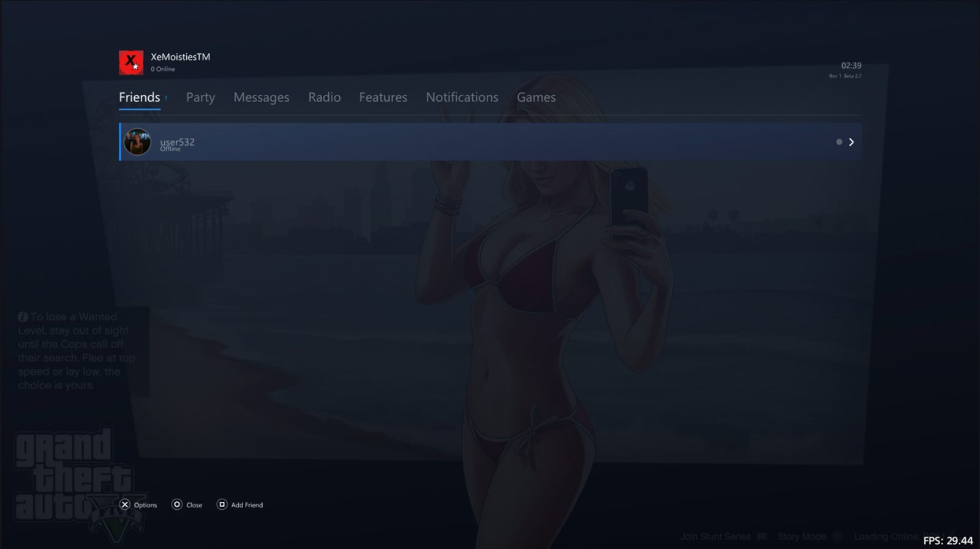Click the 'Rev 1 Beta 2.7' version text
980x549 pixels.
click(x=845, y=76)
